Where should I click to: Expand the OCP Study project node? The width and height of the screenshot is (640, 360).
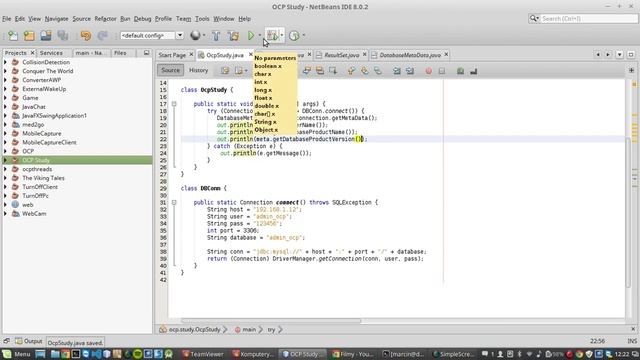[5, 160]
